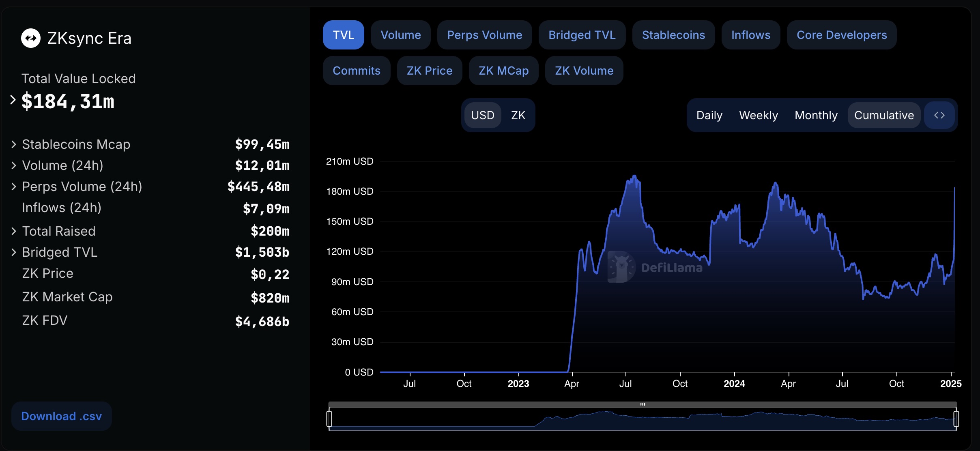Enable the ZK Price chart
The width and height of the screenshot is (980, 451).
point(430,71)
